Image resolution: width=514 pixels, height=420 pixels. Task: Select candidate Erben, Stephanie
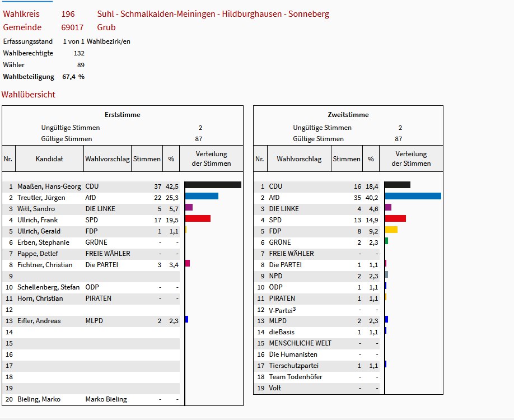[43, 242]
